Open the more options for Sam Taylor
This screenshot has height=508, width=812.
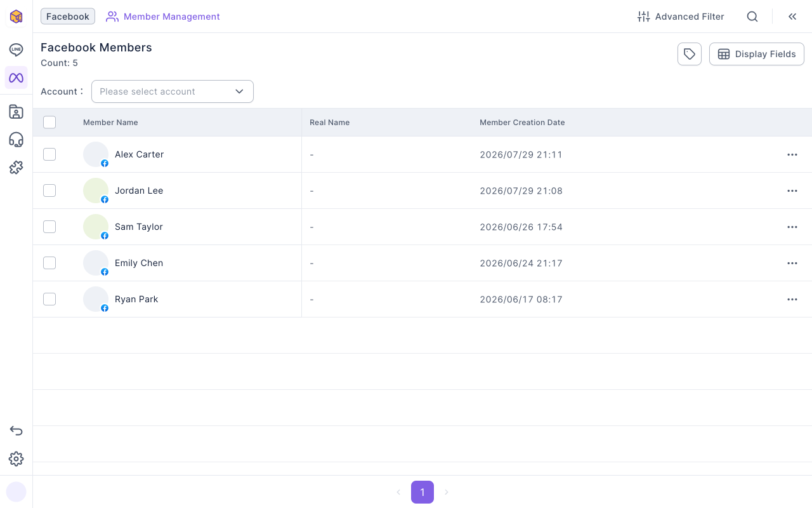coord(792,227)
